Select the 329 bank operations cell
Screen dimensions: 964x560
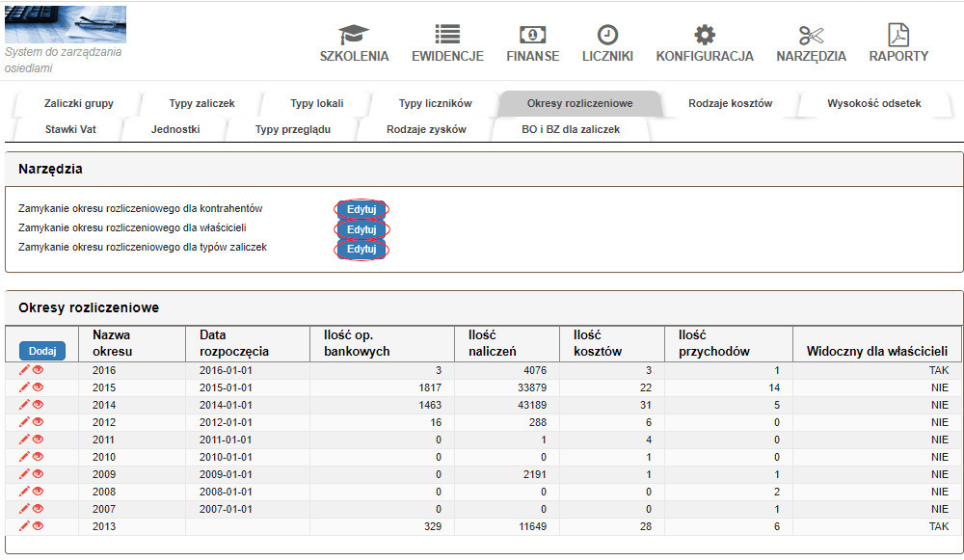point(382,526)
